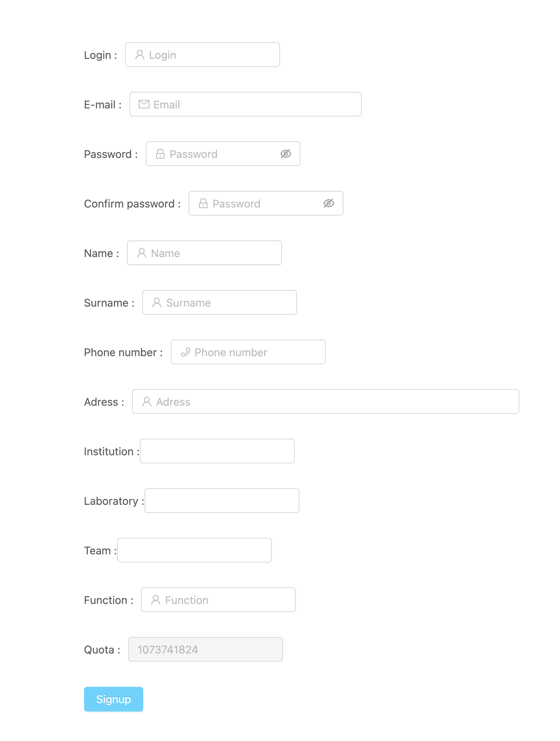Focus the Adress text input

pos(326,401)
